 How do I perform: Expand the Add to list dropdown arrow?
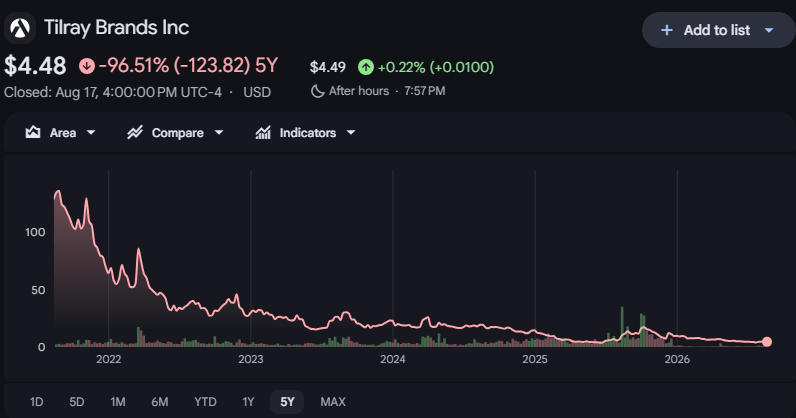click(x=769, y=30)
